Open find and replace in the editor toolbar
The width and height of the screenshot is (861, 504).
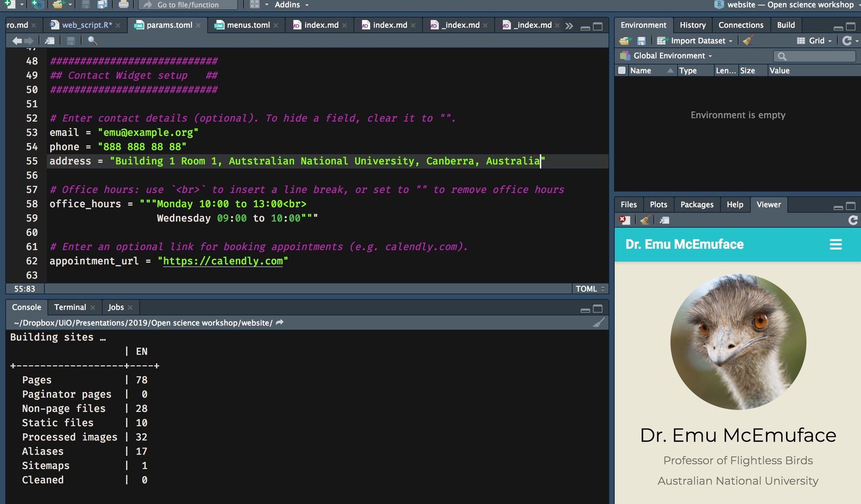click(93, 40)
